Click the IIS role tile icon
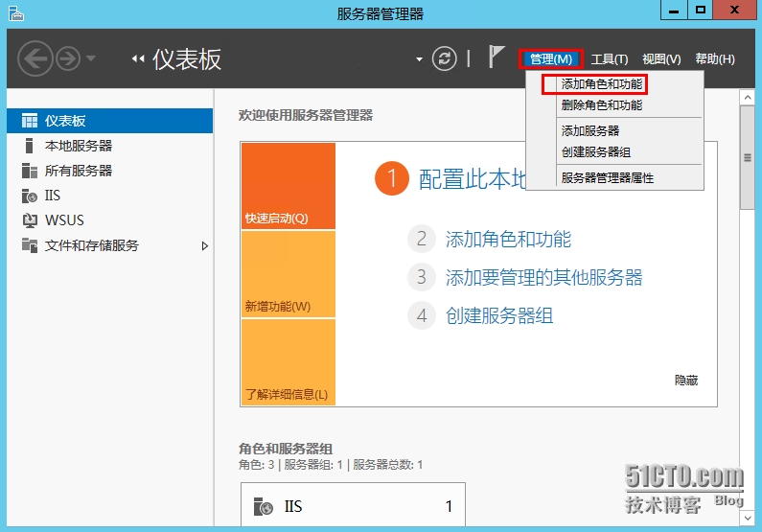Screen dimensions: 762x532 pyautogui.click(x=264, y=506)
